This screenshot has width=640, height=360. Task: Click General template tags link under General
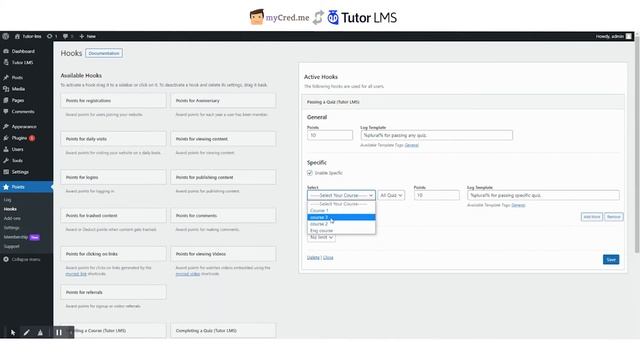[x=411, y=145]
